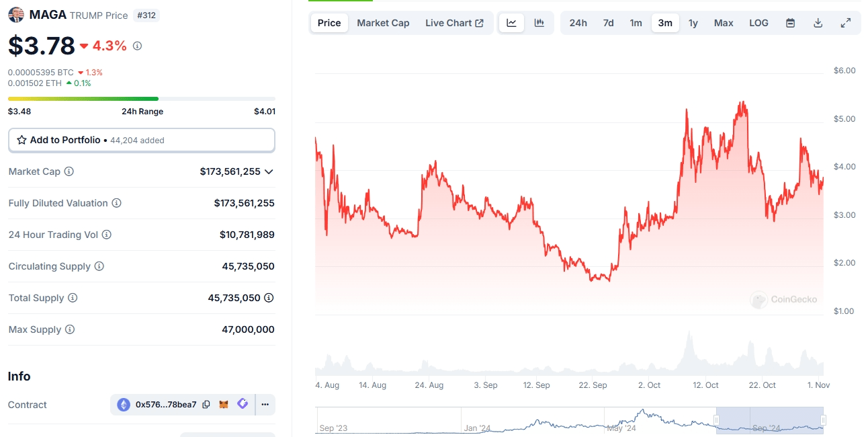Toggle the 24h timeframe
The height and width of the screenshot is (437, 868).
[578, 22]
